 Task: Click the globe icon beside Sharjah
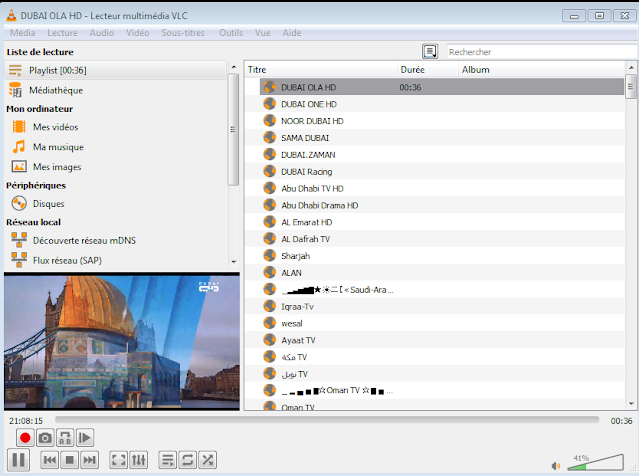pos(269,256)
